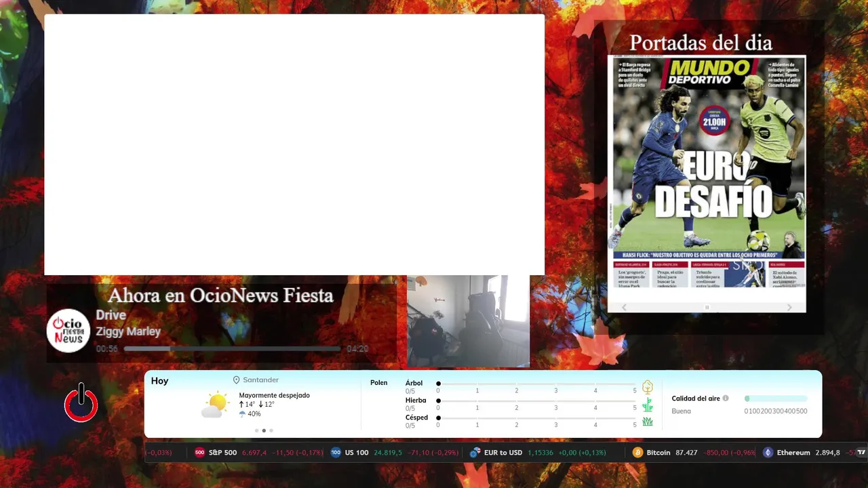Screen dimensions: 868x488
Task: Select third weather carousel dot
Action: tap(271, 430)
